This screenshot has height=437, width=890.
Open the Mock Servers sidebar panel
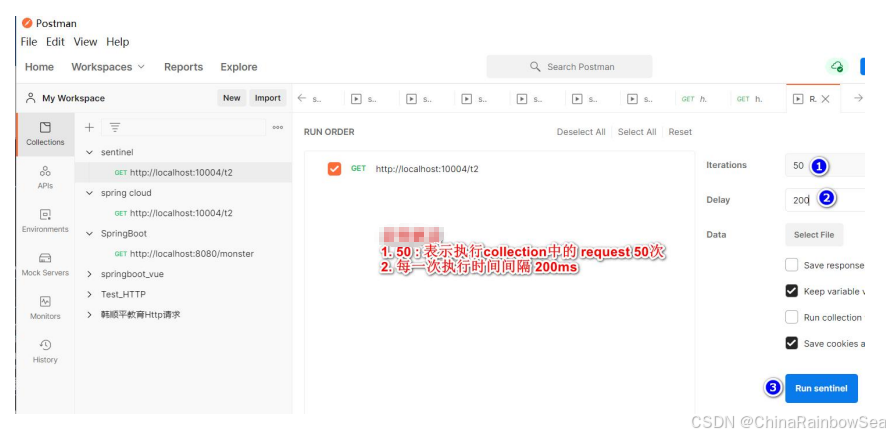pyautogui.click(x=45, y=264)
